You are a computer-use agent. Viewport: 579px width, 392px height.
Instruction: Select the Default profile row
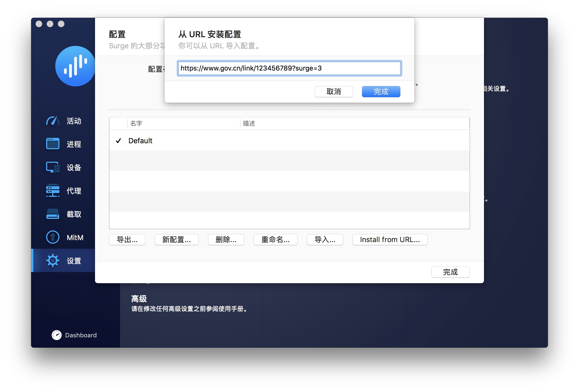[x=289, y=141]
